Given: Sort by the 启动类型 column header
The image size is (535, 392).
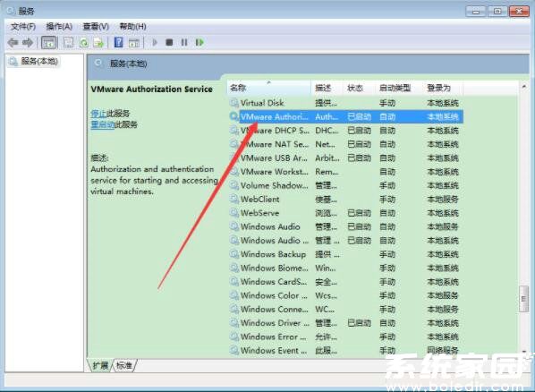Looking at the screenshot, I should tap(399, 88).
